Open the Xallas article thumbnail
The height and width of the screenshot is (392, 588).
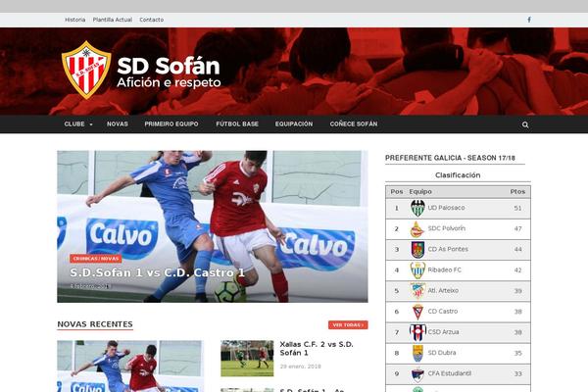point(247,359)
